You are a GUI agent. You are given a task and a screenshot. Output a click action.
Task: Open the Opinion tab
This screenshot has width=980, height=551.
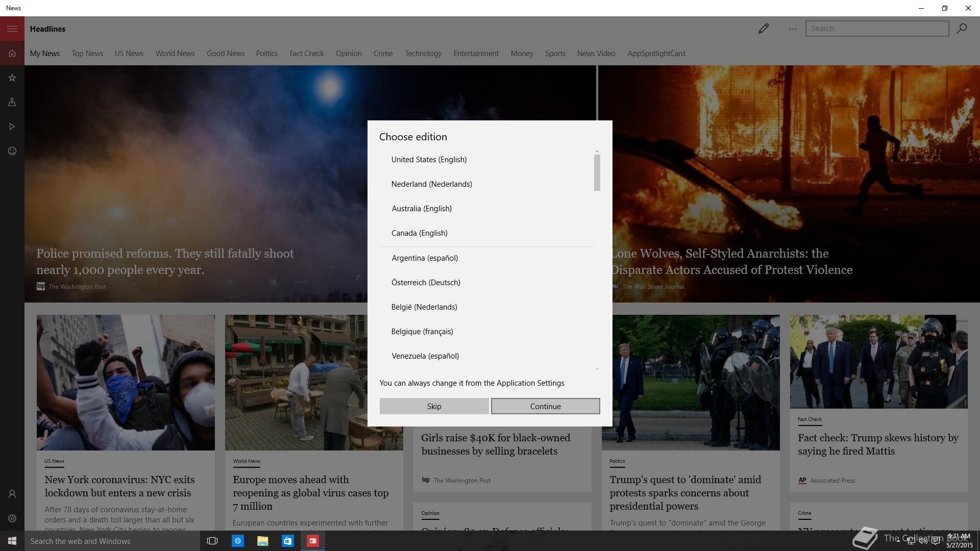[349, 54]
